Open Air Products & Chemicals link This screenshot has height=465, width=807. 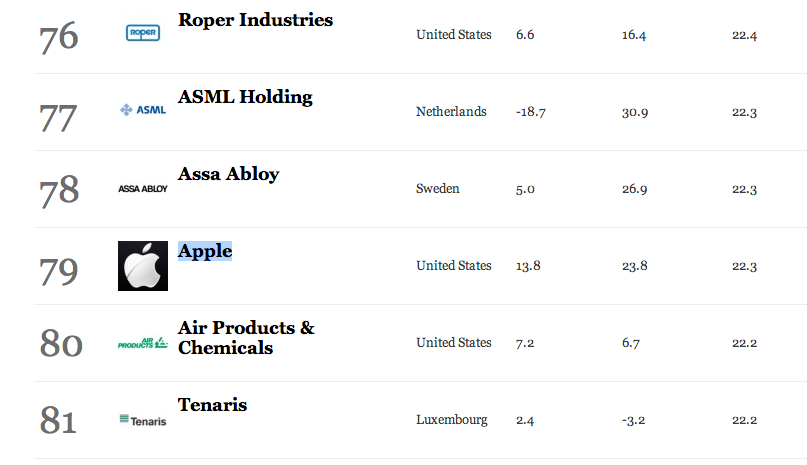tap(246, 338)
